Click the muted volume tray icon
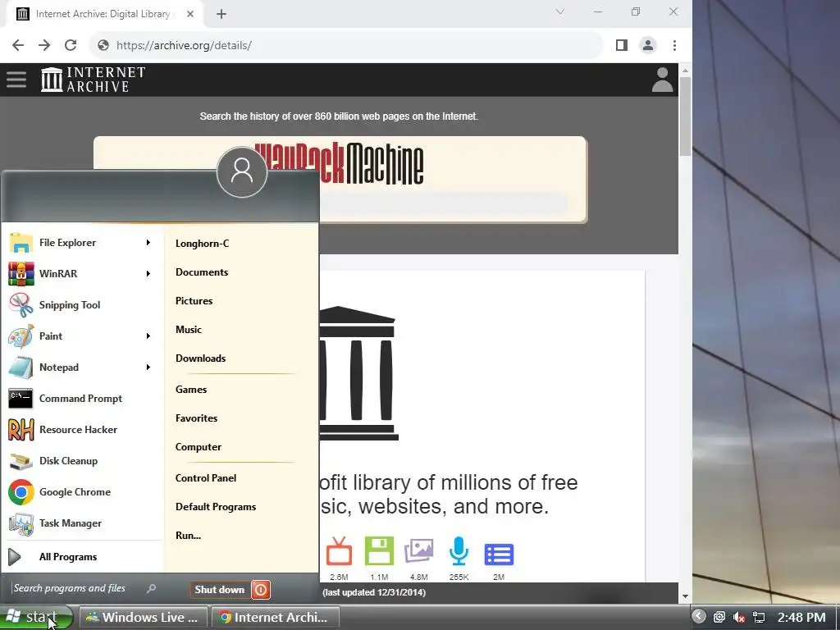Image resolution: width=840 pixels, height=630 pixels. (x=739, y=617)
